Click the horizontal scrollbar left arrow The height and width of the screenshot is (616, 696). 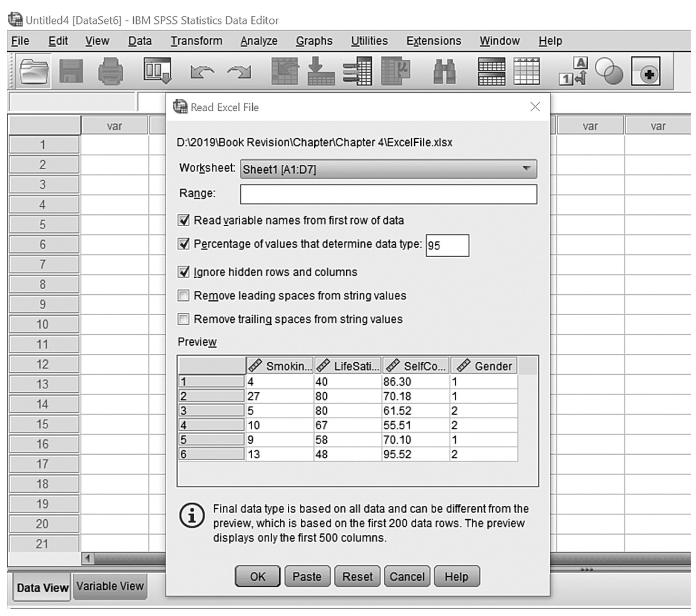tap(88, 558)
